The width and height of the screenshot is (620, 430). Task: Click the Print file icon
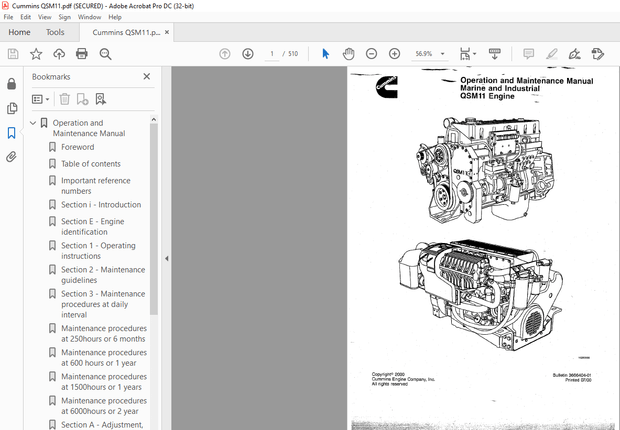[82, 54]
